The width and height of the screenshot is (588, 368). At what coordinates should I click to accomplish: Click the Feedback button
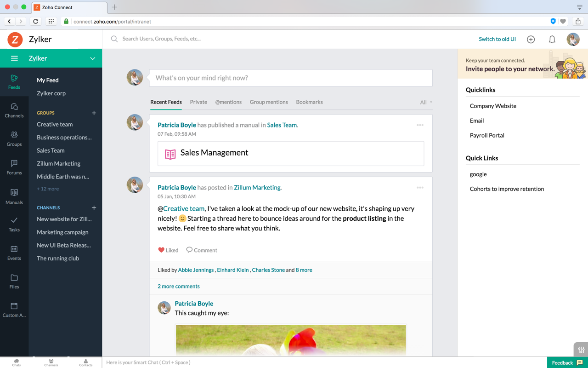[x=567, y=362]
